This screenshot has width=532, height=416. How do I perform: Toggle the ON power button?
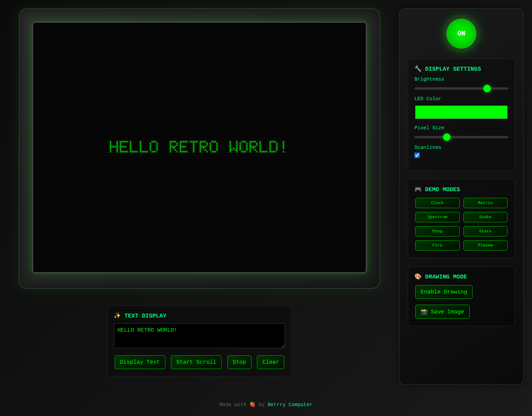click(x=461, y=34)
